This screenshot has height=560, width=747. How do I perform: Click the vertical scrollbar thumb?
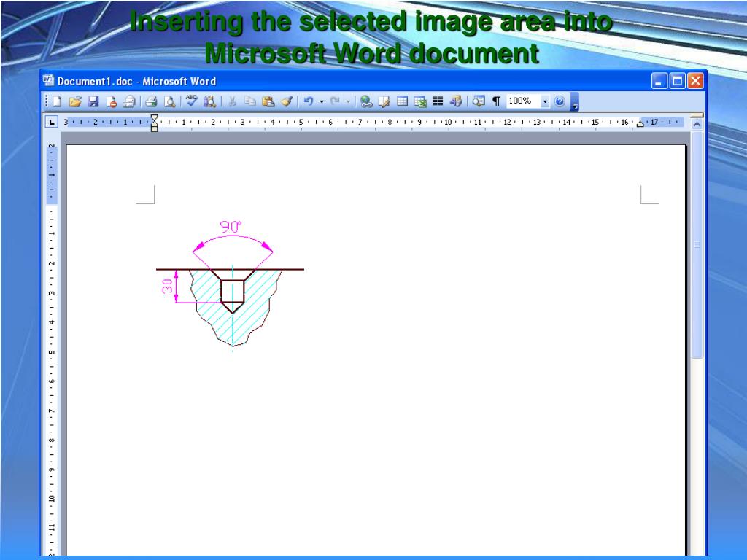click(697, 244)
